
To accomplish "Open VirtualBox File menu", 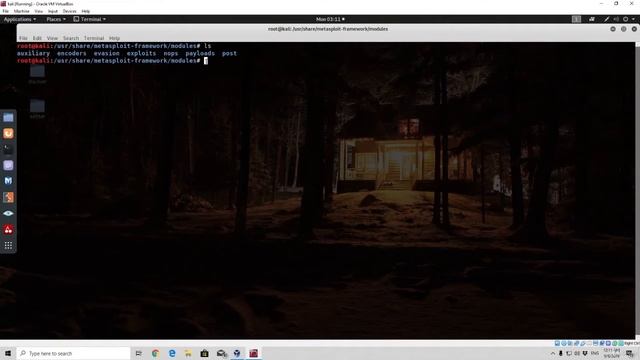I will [6, 11].
